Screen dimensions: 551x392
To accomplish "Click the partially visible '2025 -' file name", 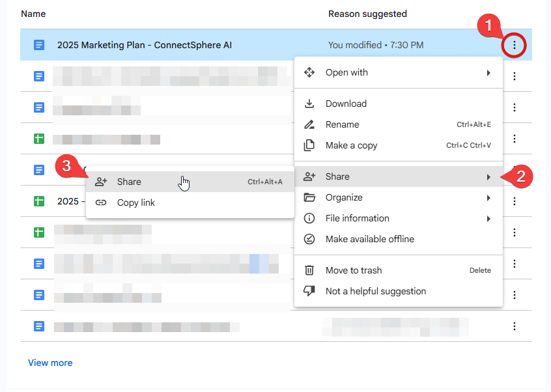I will (x=71, y=201).
